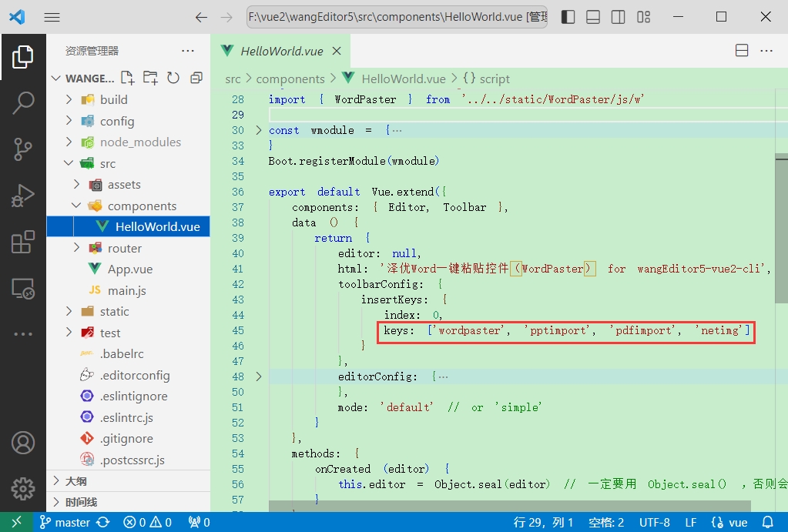Unfold the collapsed editorConfig code block
Viewport: 788px width, 532px height.
click(x=259, y=376)
